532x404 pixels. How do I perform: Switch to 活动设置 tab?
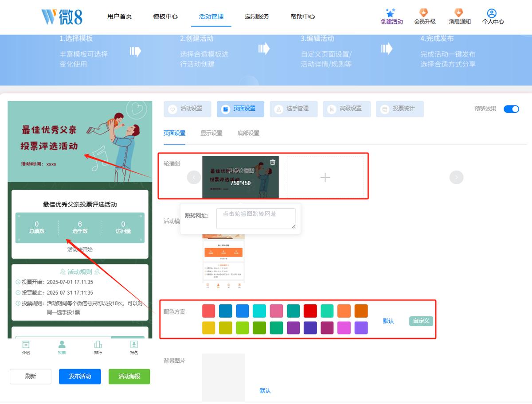(x=188, y=109)
